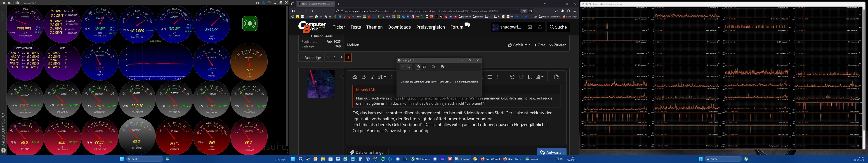Select video record mode in Snipping Tool
This screenshot has height=163, width=868.
(425, 67)
